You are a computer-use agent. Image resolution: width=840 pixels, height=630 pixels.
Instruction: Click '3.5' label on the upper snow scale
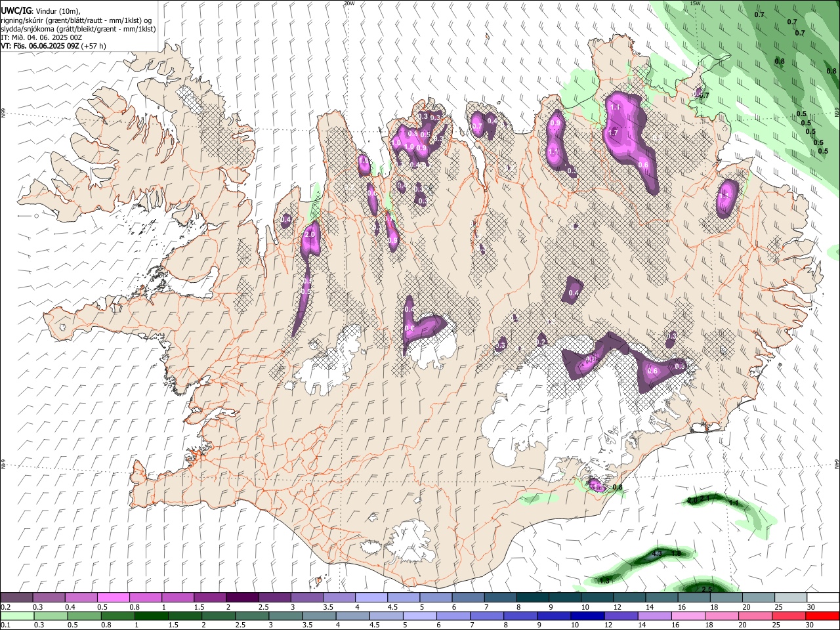point(327,606)
